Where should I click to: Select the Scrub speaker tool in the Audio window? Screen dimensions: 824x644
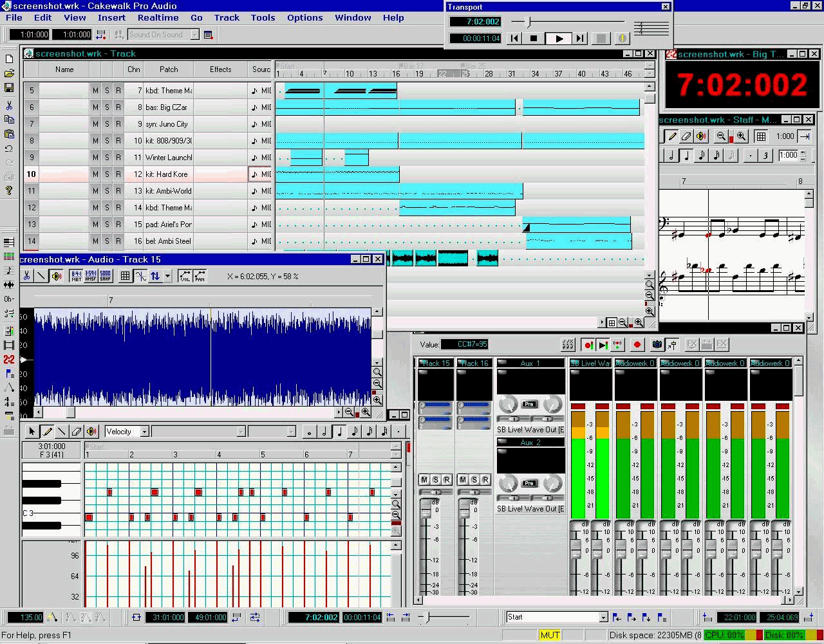pyautogui.click(x=57, y=276)
